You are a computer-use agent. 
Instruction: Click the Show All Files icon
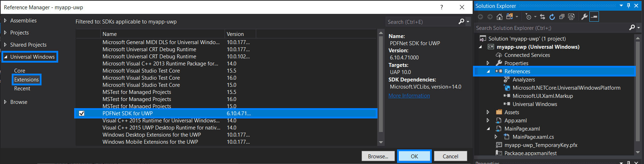[x=571, y=17]
